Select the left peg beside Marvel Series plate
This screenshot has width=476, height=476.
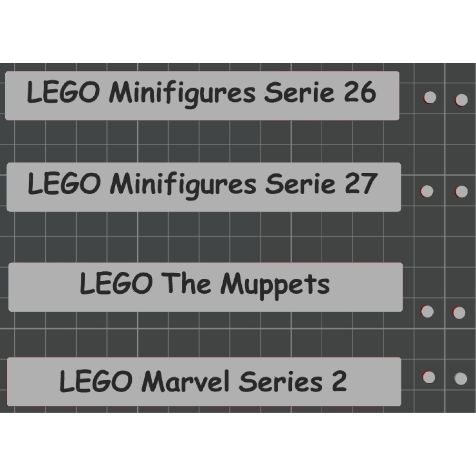point(428,377)
